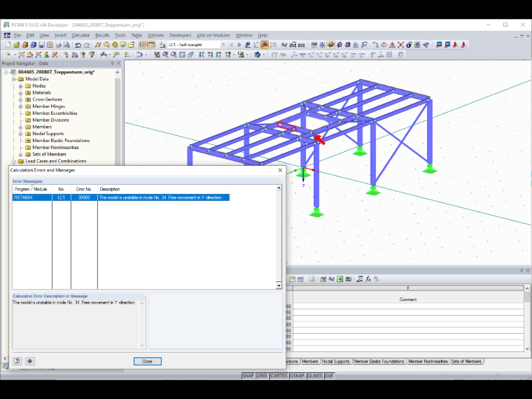Click the Print icon in toolbar
Image resolution: width=532 pixels, height=399 pixels.
[x=58, y=44]
